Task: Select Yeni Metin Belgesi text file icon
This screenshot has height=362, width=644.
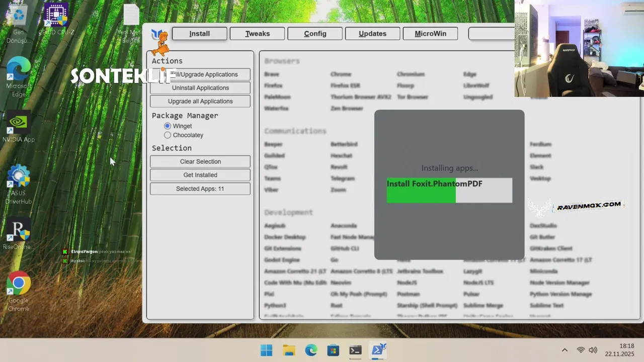Action: (131, 23)
